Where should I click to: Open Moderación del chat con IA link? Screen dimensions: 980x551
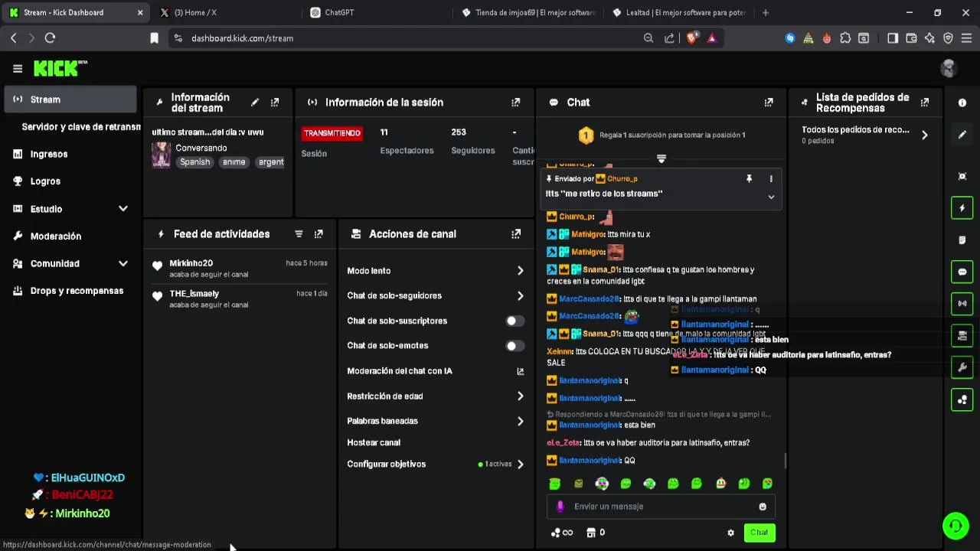click(435, 371)
